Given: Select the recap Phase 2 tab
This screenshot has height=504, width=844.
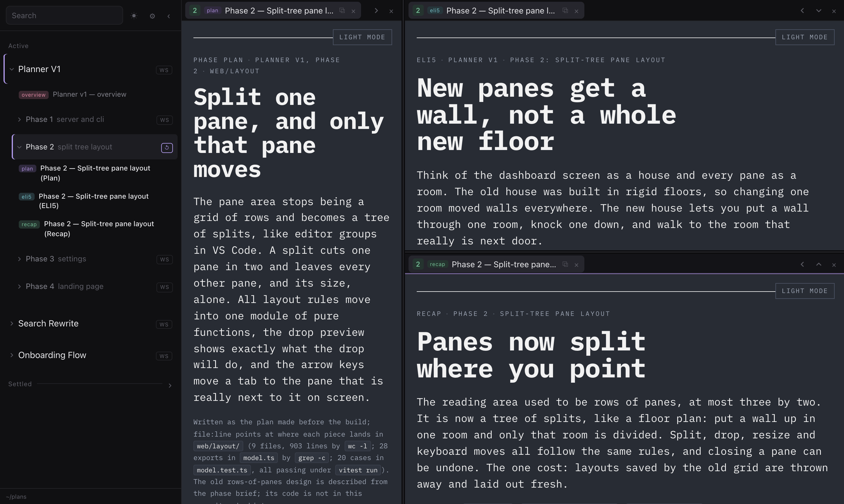Looking at the screenshot, I should pyautogui.click(x=496, y=264).
